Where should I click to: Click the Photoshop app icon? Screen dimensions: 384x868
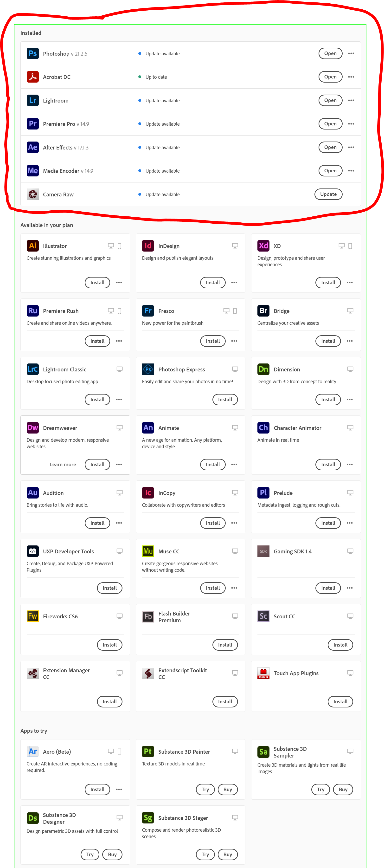click(x=33, y=53)
